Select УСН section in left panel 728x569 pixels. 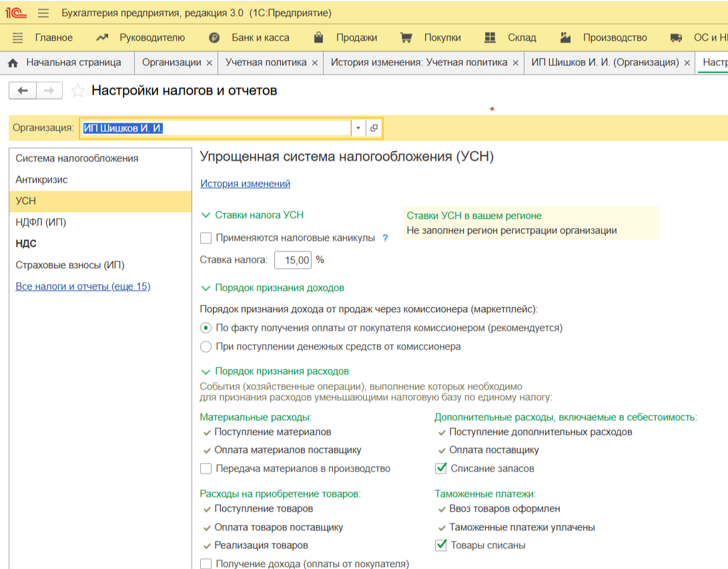click(x=100, y=201)
